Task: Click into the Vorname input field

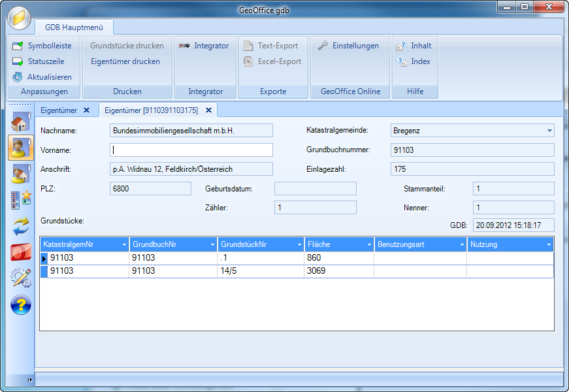Action: coord(191,150)
